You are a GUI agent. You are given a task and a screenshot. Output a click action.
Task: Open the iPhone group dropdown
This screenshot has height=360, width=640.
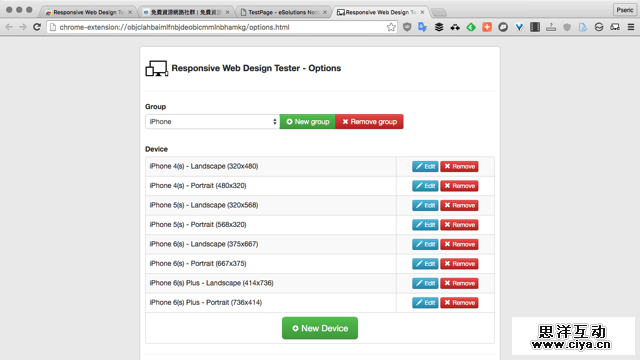tap(212, 122)
